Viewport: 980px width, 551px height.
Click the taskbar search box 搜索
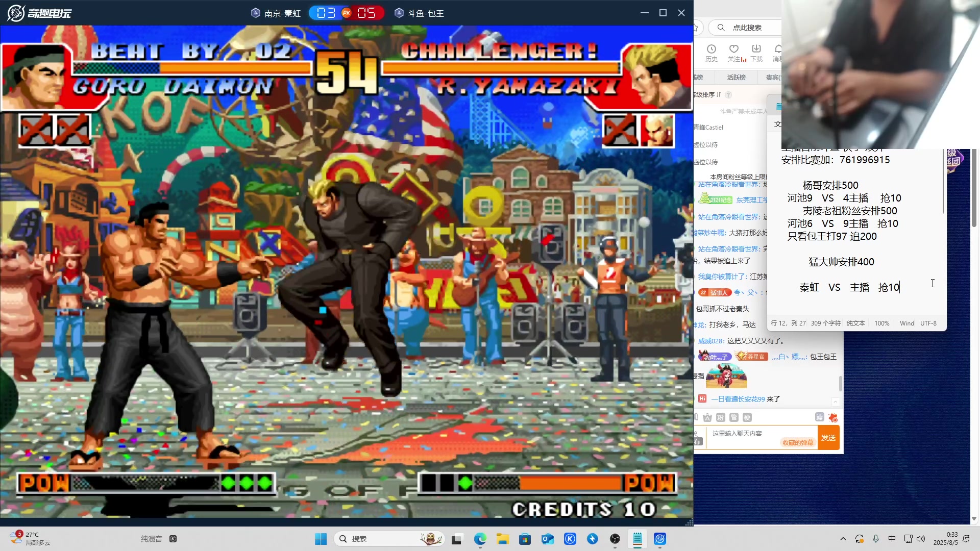tap(389, 539)
